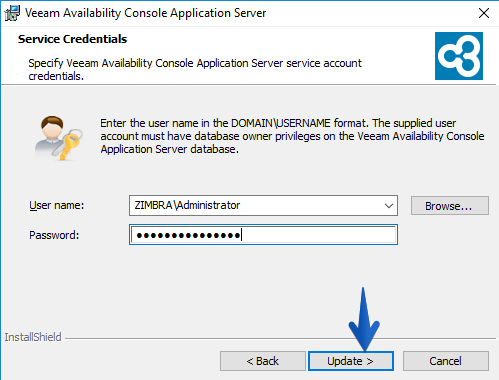The height and width of the screenshot is (380, 499).
Task: Click the InstallShield text
Action: click(x=33, y=337)
